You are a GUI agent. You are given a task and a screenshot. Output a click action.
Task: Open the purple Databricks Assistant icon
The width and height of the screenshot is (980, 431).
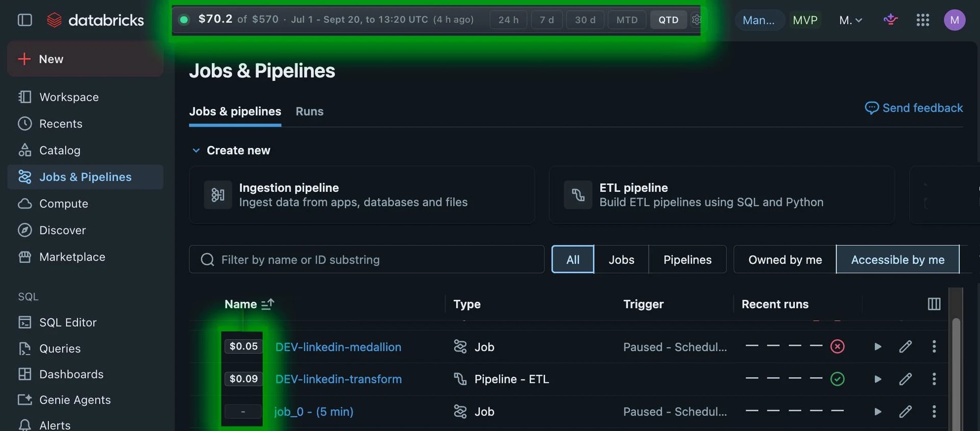click(x=891, y=20)
